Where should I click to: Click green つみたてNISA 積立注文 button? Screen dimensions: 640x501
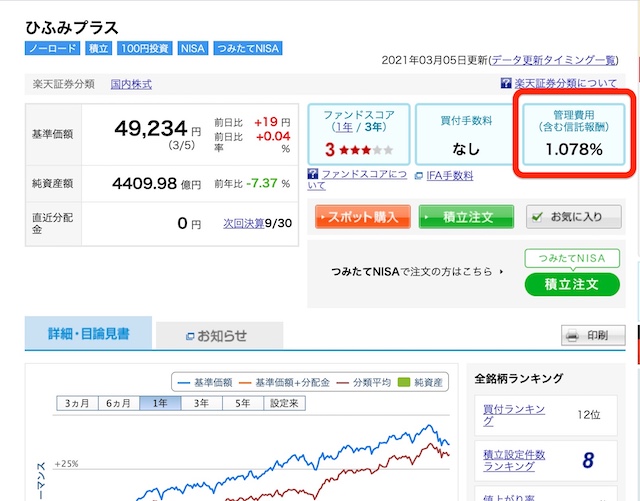564,284
